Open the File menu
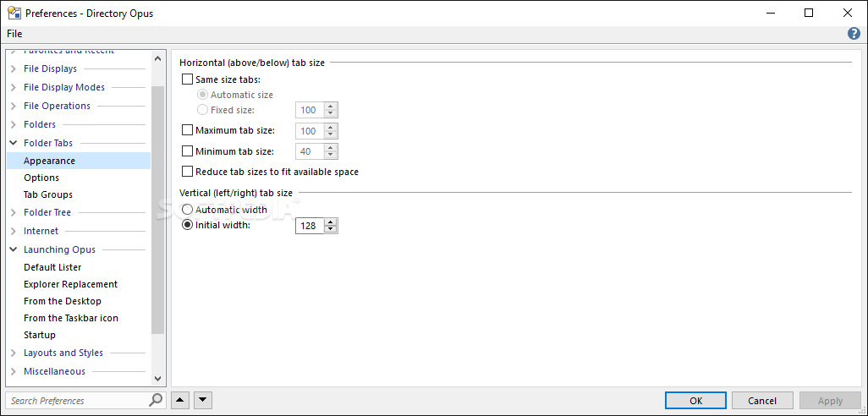The width and height of the screenshot is (868, 416). click(x=14, y=34)
